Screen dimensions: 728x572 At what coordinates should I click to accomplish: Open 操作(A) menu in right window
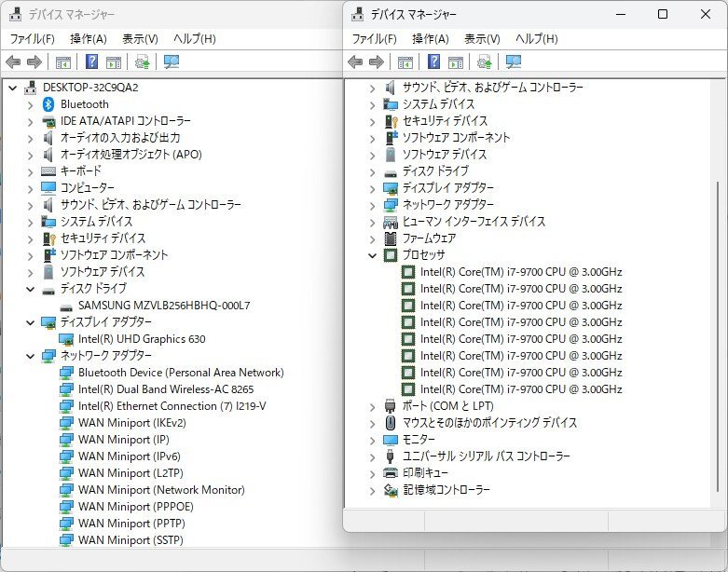tap(431, 39)
